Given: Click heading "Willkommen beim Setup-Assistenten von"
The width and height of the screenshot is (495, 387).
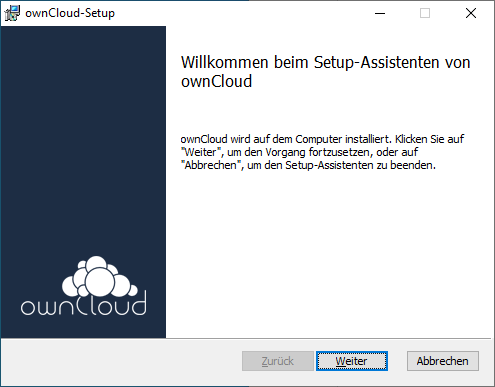Looking at the screenshot, I should click(325, 62).
